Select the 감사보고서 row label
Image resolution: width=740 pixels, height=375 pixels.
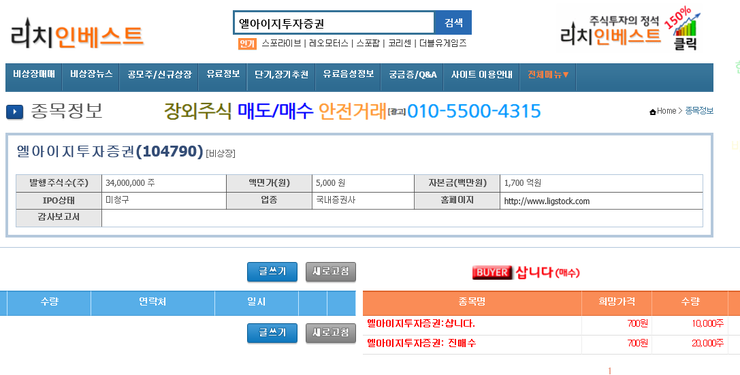59,217
